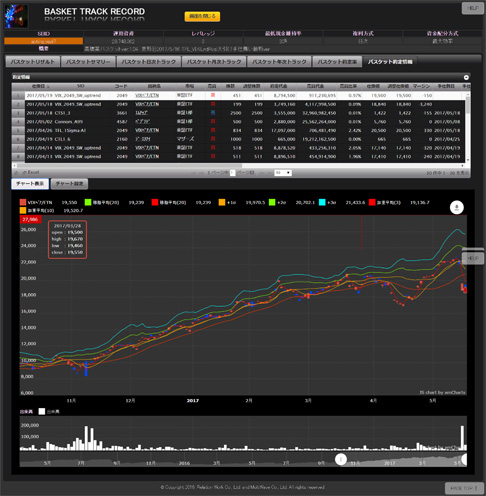Toggle the red 移動平均(20) legend swatch
This screenshot has height=496, width=486.
coord(155,202)
